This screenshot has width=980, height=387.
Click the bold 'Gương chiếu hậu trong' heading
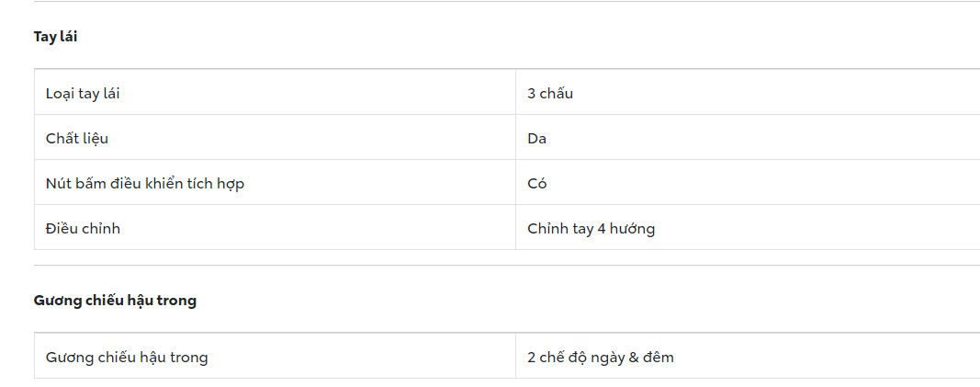click(x=115, y=301)
